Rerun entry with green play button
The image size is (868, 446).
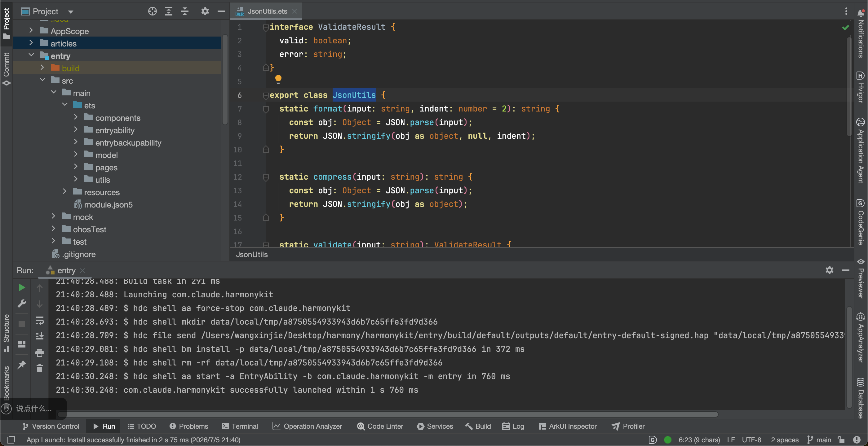[x=22, y=287]
